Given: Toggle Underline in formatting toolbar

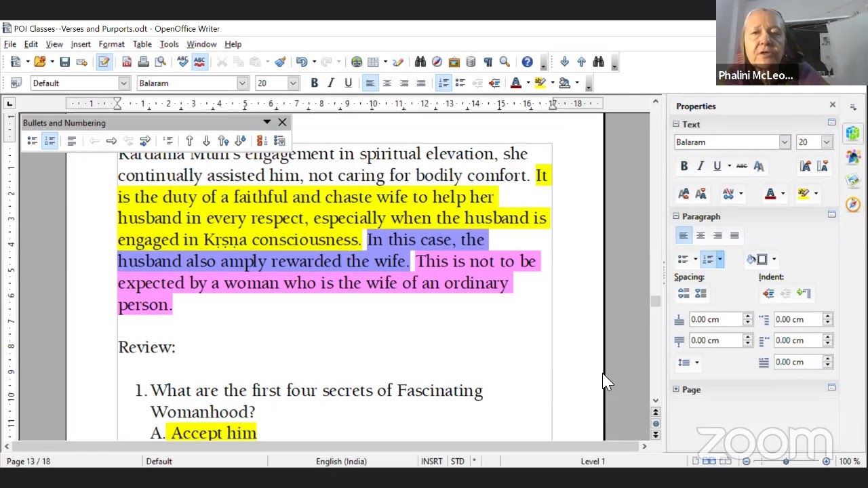Looking at the screenshot, I should click(x=348, y=83).
